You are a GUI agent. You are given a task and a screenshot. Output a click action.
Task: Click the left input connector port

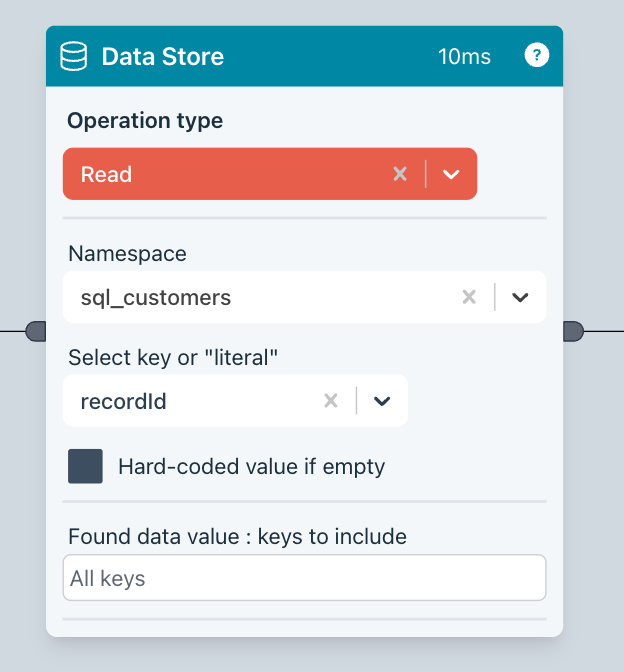(36, 331)
